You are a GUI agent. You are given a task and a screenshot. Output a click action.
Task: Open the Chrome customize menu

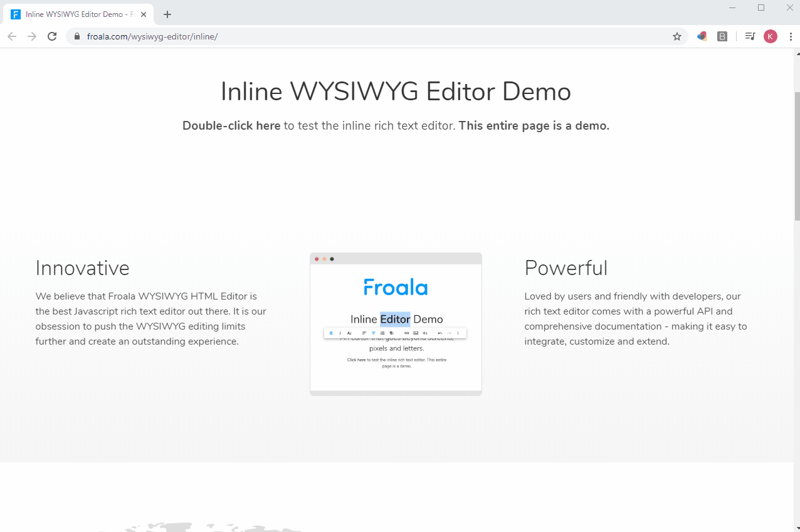pos(791,36)
